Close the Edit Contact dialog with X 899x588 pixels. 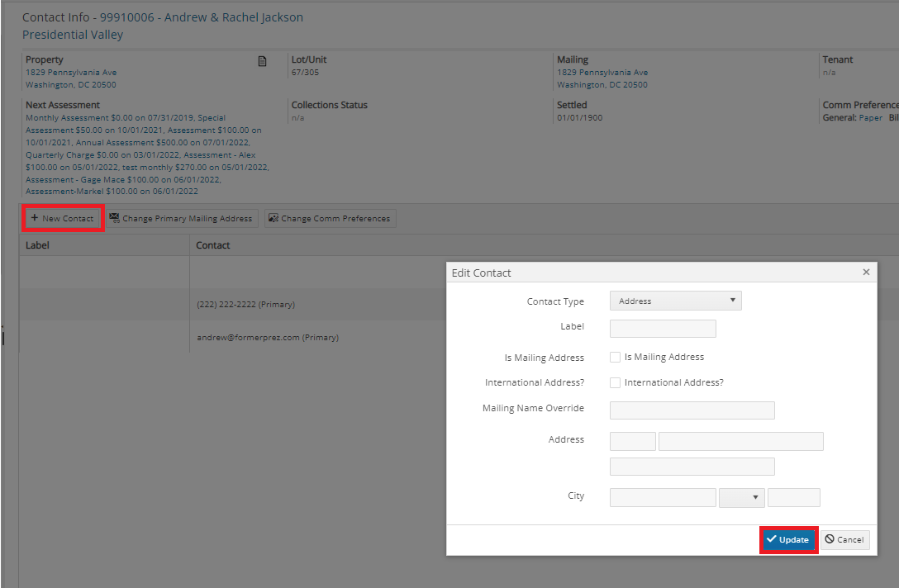pyautogui.click(x=866, y=273)
